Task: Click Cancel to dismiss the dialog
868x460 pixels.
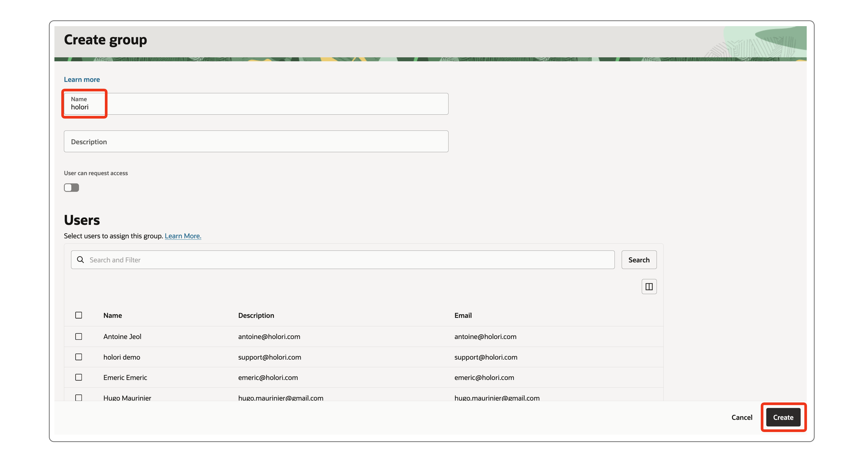Action: coord(742,417)
